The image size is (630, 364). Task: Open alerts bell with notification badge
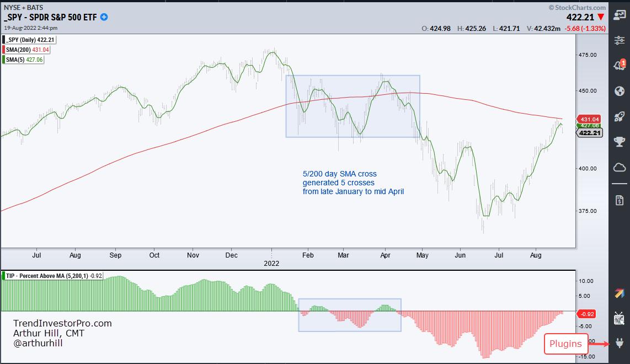point(619,66)
